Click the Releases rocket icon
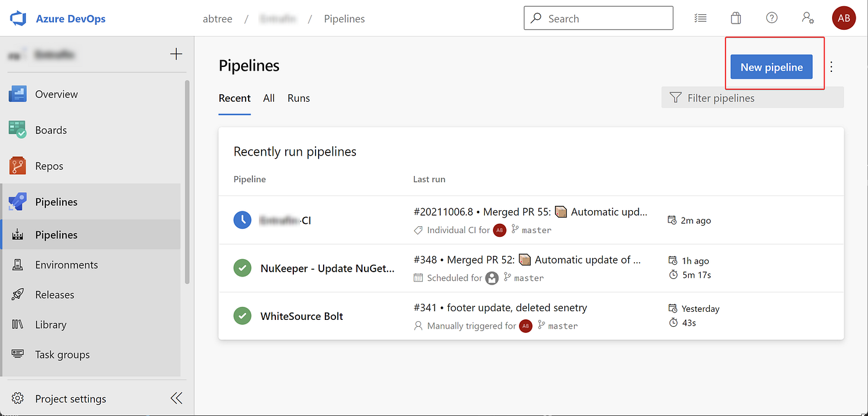The image size is (868, 416). pyautogui.click(x=17, y=295)
